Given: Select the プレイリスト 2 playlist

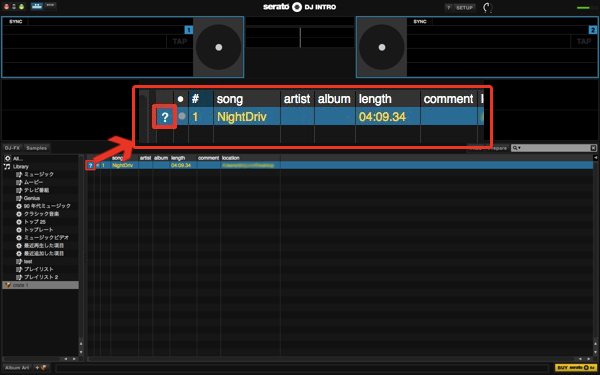Looking at the screenshot, I should [41, 277].
